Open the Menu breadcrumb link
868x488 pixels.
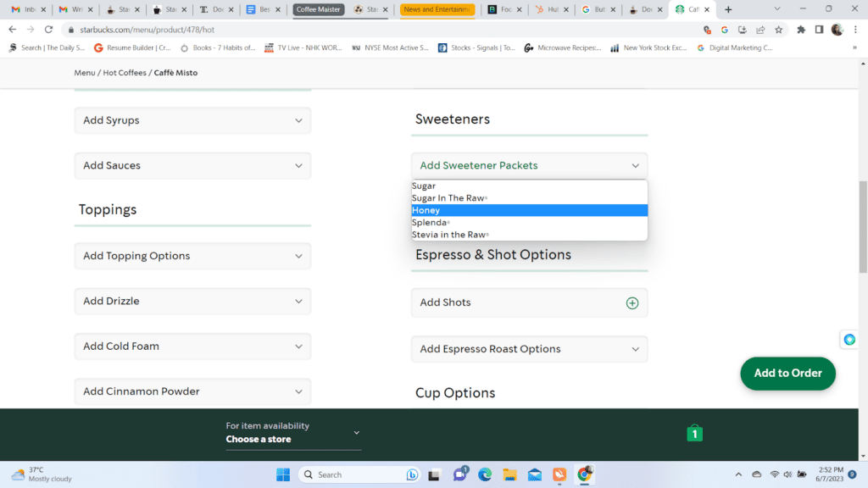(x=85, y=73)
